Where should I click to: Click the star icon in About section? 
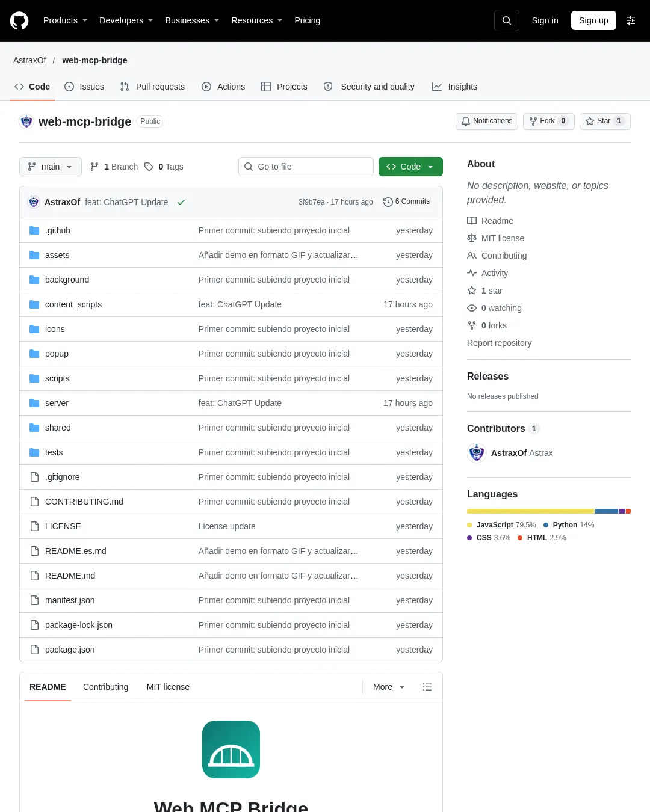coord(472,291)
